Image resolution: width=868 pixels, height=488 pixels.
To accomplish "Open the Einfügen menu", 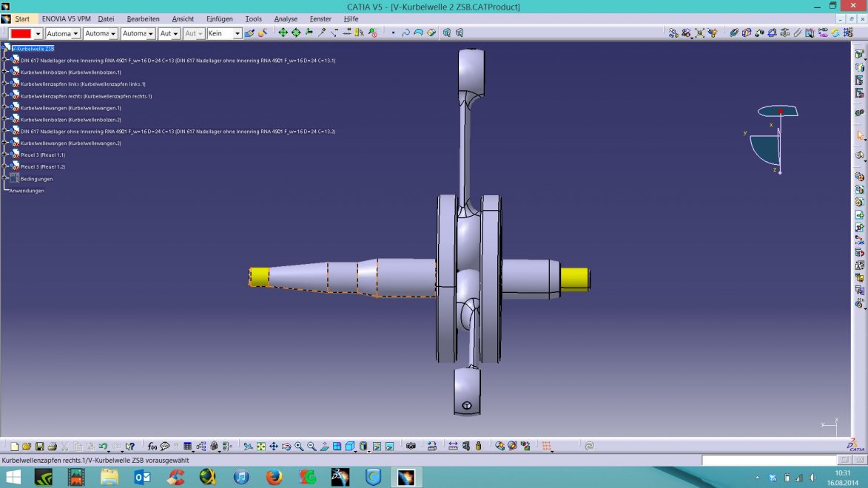I will tap(219, 18).
